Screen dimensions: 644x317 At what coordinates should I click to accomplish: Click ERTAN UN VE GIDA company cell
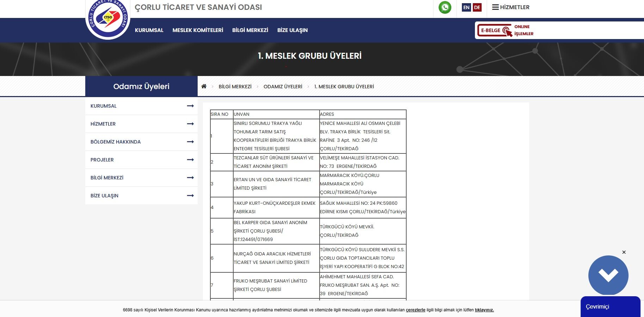pos(276,184)
